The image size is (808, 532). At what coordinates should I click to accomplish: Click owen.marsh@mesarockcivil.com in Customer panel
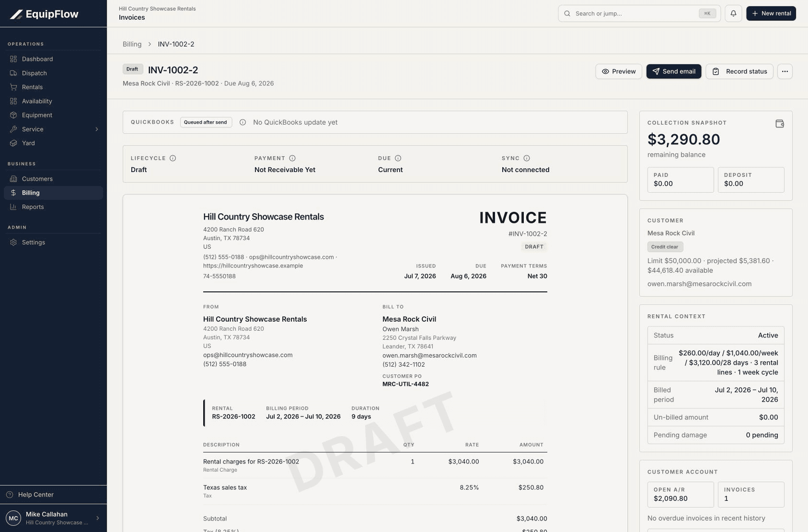(x=699, y=284)
